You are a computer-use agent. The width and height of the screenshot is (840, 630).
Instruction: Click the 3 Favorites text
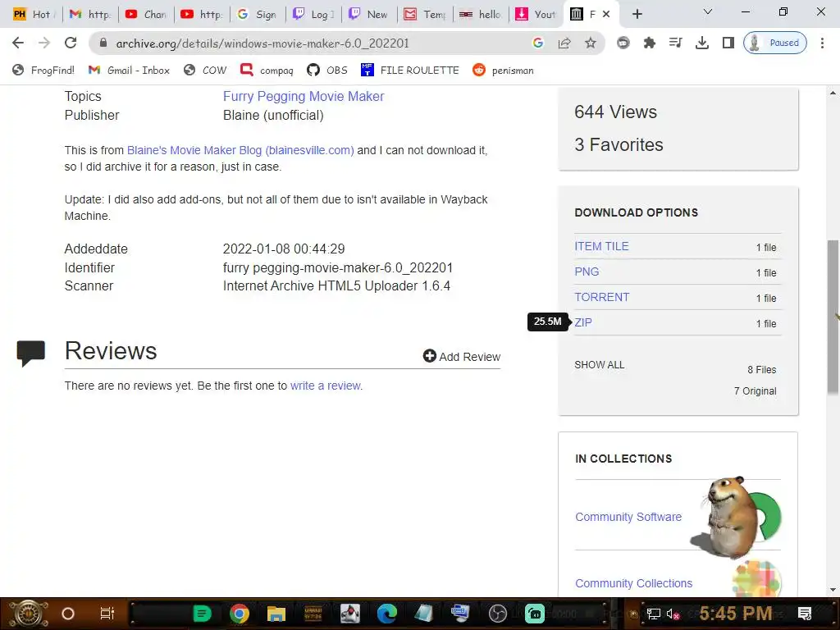(619, 144)
